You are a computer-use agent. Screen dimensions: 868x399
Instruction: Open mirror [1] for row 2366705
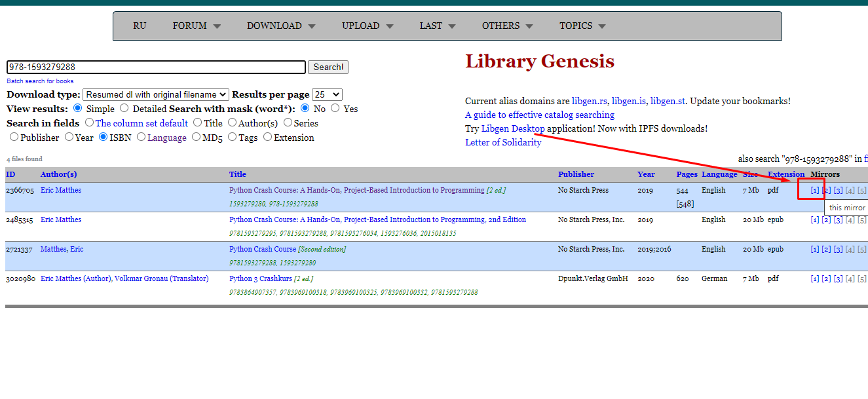(x=815, y=191)
